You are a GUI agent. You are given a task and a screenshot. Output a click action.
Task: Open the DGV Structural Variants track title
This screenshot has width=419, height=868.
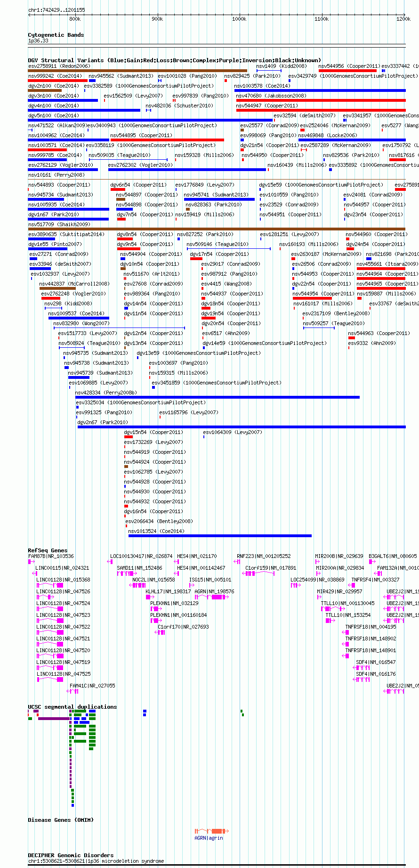pos(175,60)
